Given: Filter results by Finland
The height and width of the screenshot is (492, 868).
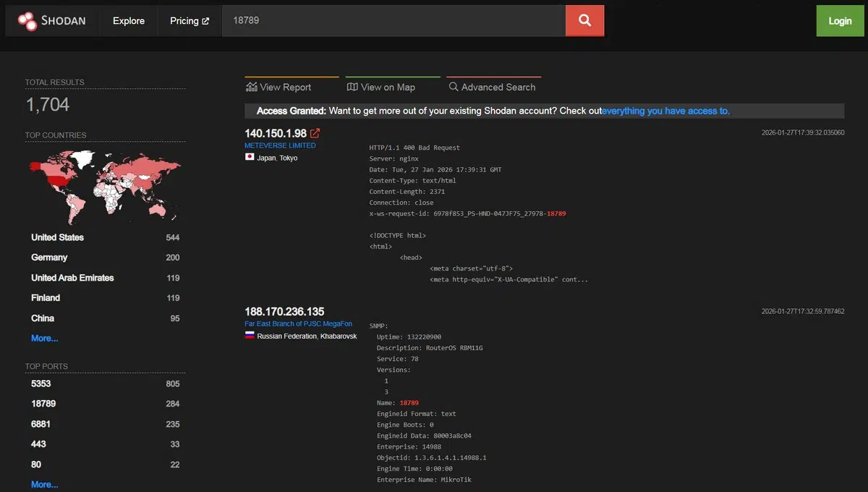Looking at the screenshot, I should coord(46,298).
